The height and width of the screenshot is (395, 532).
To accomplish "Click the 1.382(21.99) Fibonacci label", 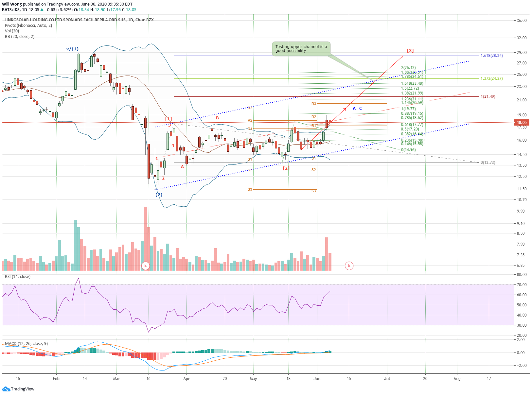I will [412, 93].
